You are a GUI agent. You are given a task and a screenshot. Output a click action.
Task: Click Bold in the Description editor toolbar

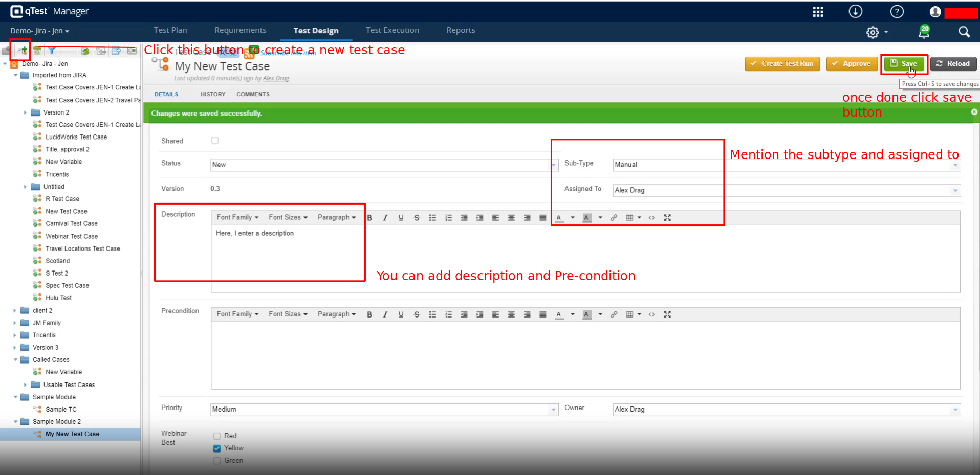tap(369, 218)
